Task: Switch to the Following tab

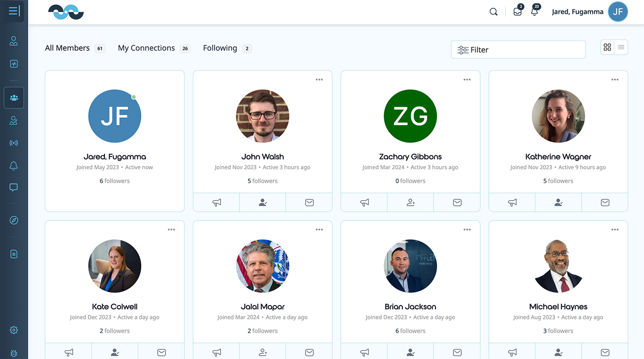Action: point(220,48)
